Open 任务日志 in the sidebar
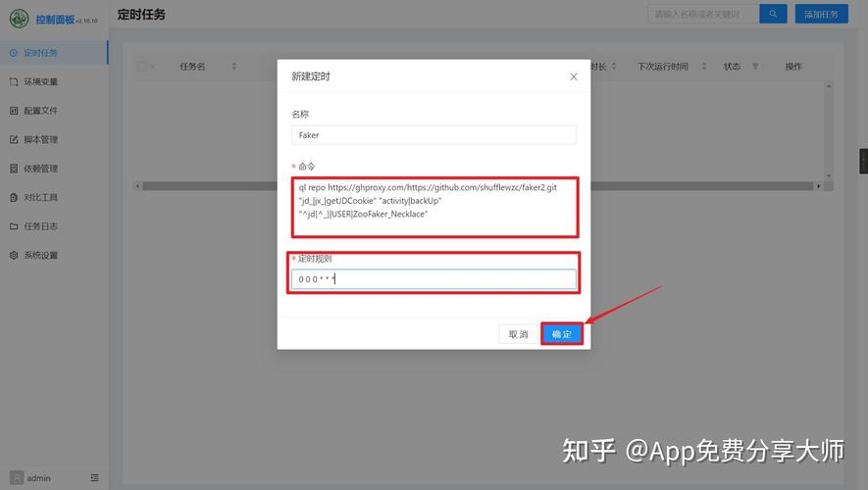The image size is (868, 490). pyautogui.click(x=54, y=226)
